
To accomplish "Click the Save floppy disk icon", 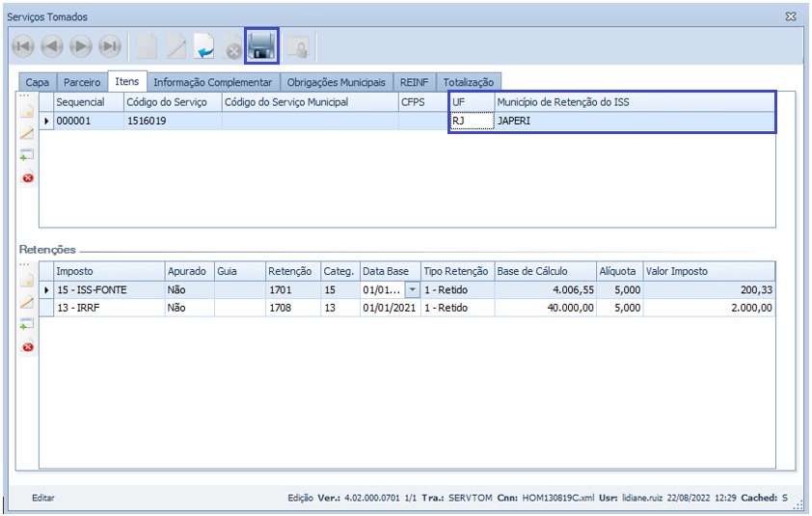I will pyautogui.click(x=261, y=45).
